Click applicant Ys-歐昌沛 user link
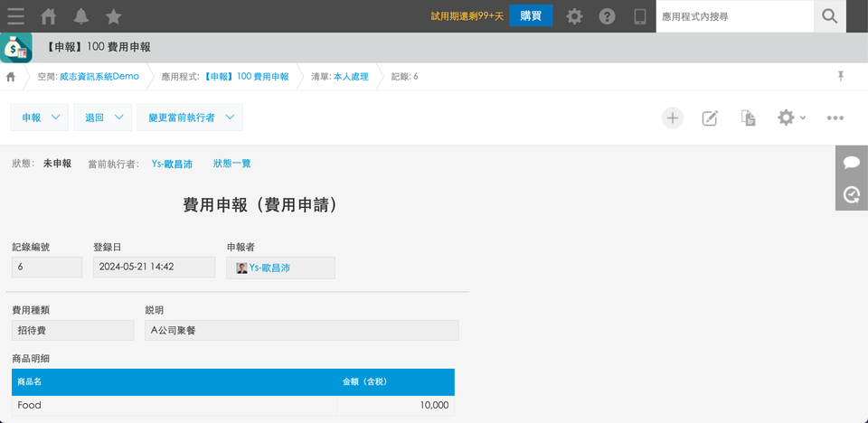868x423 pixels. [x=269, y=268]
